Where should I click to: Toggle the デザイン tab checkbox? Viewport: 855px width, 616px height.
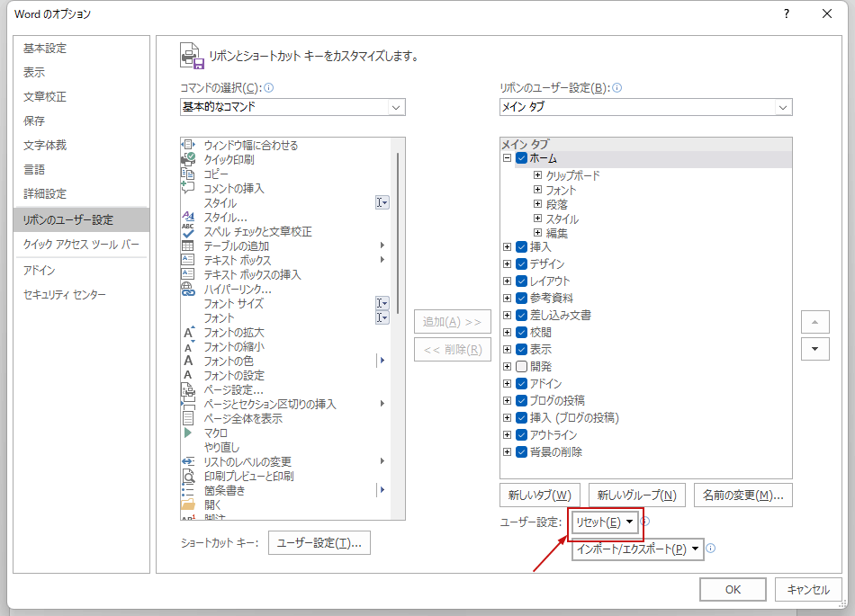tap(521, 263)
